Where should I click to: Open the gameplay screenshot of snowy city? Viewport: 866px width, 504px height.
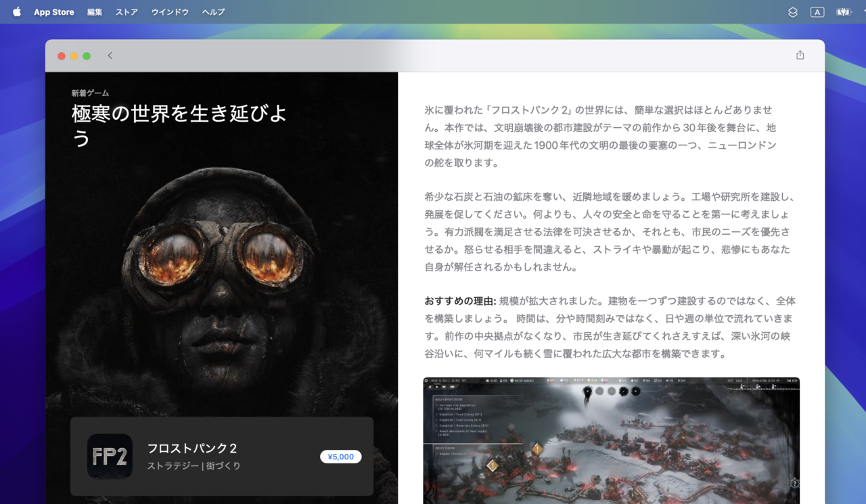click(x=612, y=440)
